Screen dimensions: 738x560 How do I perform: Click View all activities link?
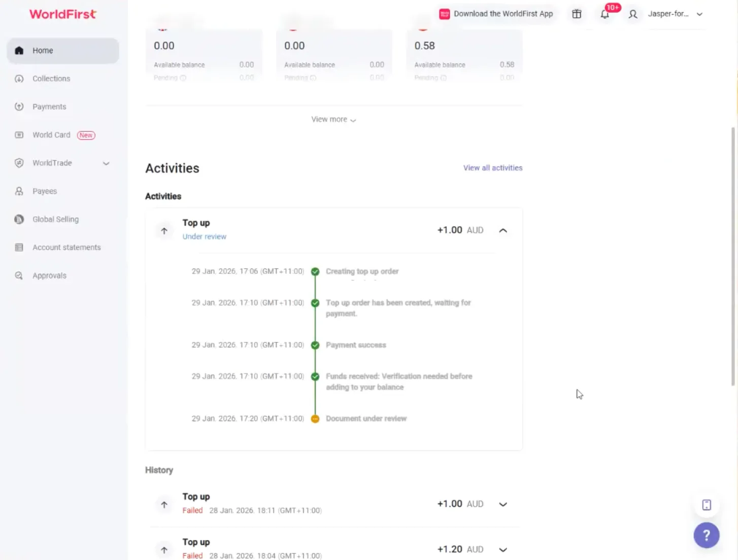click(492, 168)
